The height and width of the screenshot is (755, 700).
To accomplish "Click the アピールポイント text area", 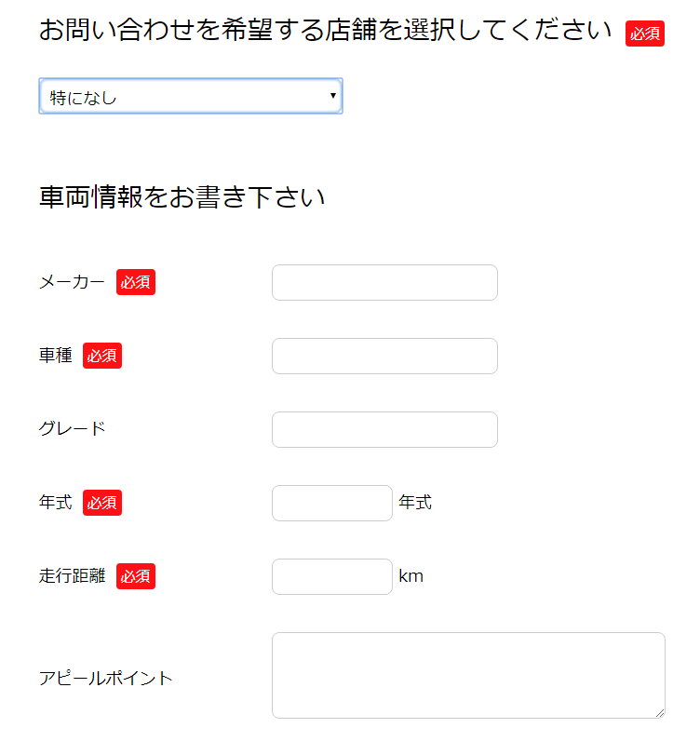I will click(467, 674).
